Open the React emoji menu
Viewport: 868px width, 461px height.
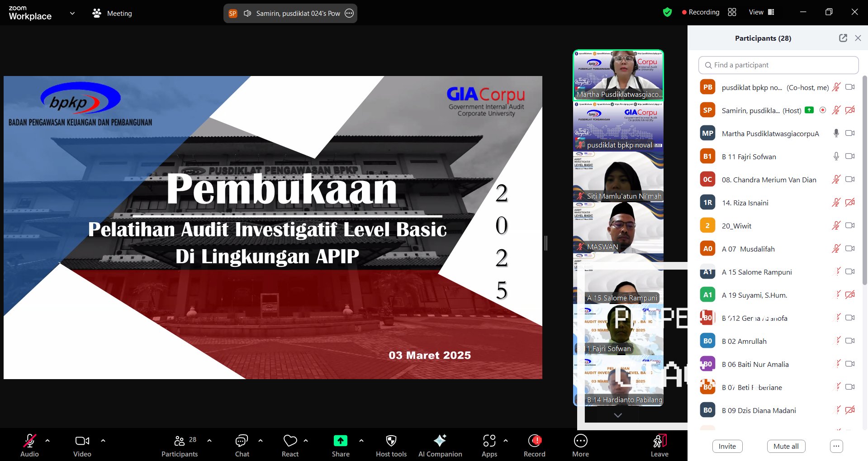(x=290, y=446)
